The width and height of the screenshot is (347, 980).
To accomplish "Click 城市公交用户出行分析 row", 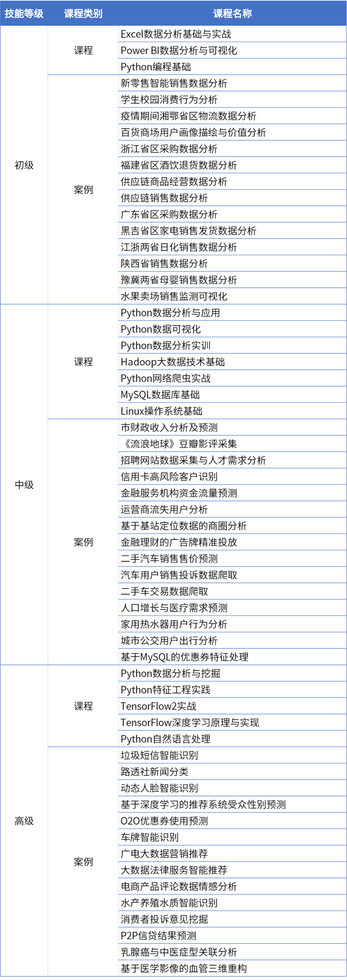I will 232,640.
